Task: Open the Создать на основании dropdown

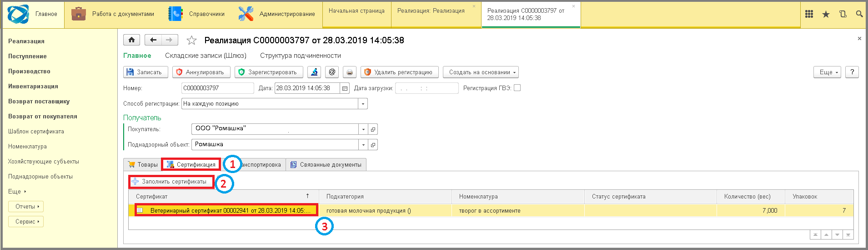Action: coord(481,72)
